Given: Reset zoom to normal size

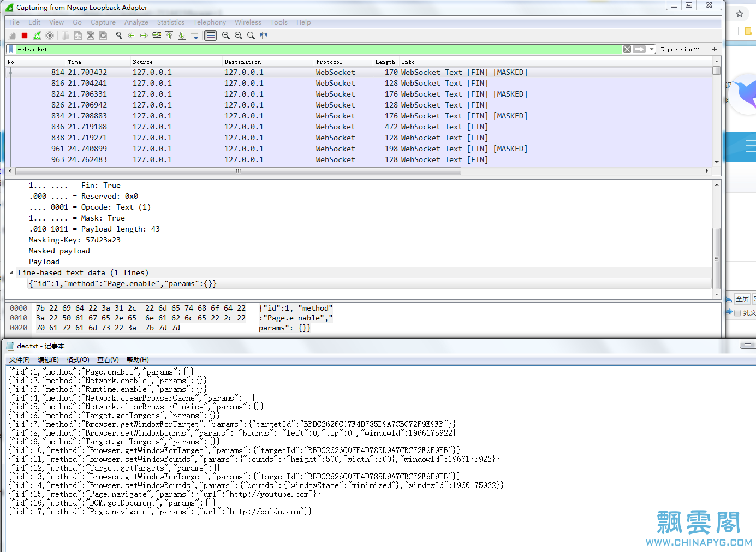Looking at the screenshot, I should tap(251, 35).
